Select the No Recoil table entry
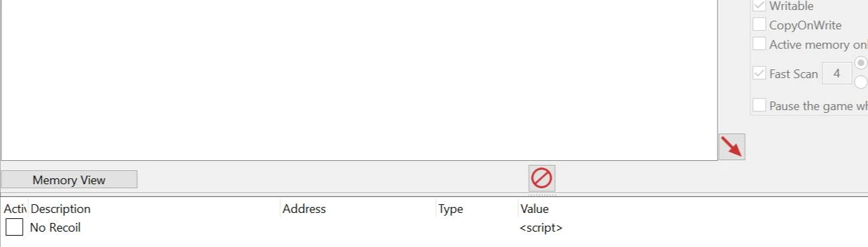868x247 pixels. (434, 228)
